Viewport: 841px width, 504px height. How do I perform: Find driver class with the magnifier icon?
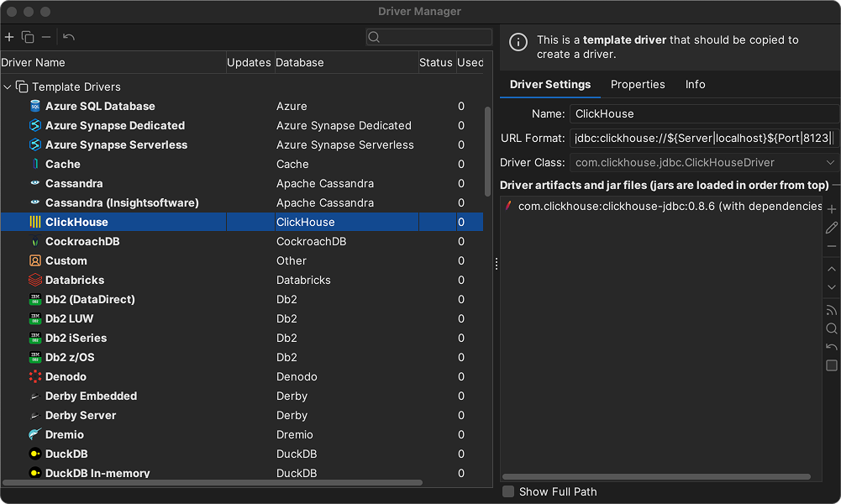click(x=831, y=328)
